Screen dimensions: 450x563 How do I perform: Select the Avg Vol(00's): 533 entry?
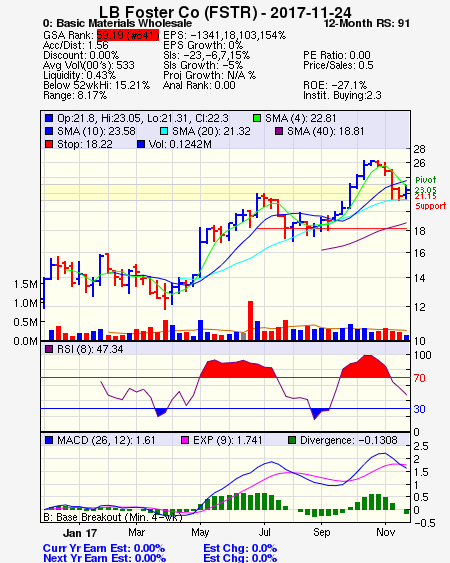point(89,65)
